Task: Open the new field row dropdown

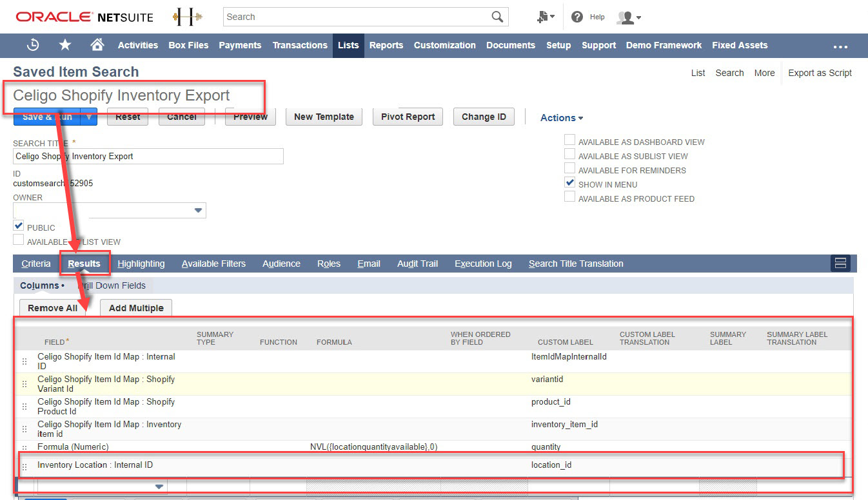Action: coord(159,486)
